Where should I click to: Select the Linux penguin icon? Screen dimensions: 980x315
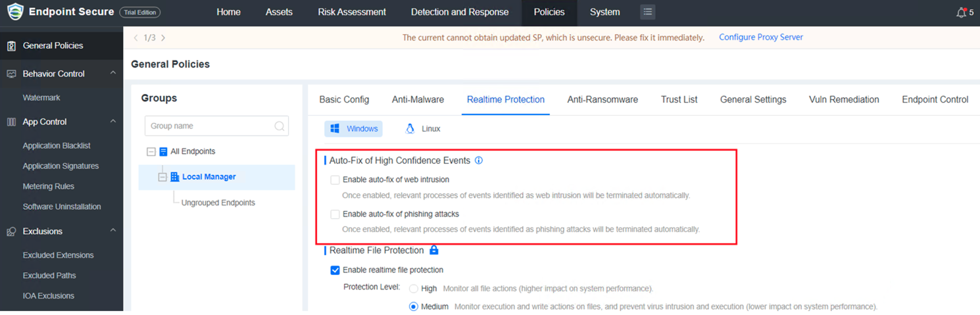coord(410,129)
